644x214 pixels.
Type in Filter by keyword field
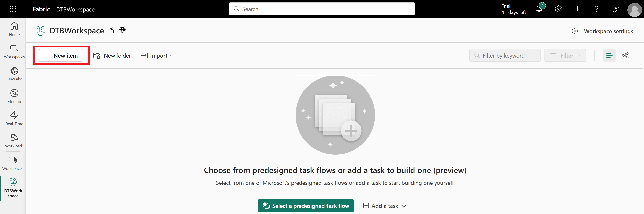point(505,55)
